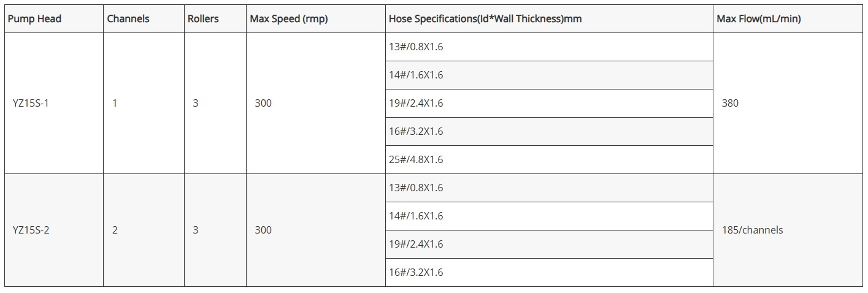Select the 25#/4.8X1.6 hose specification
Image resolution: width=868 pixels, height=293 pixels.
point(416,160)
